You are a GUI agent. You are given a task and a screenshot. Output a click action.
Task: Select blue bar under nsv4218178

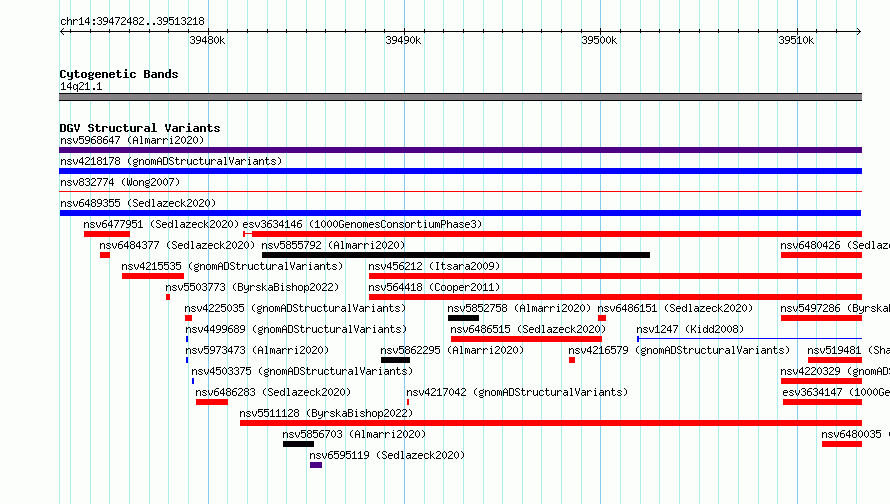[x=460, y=171]
